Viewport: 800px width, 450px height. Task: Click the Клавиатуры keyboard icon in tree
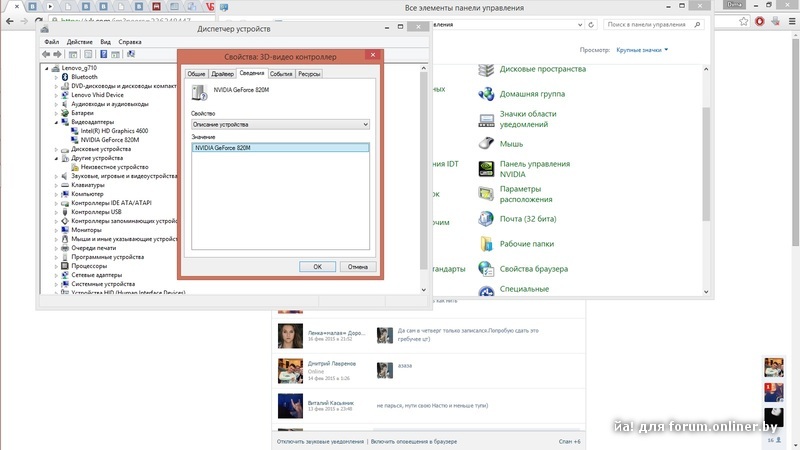click(x=65, y=185)
